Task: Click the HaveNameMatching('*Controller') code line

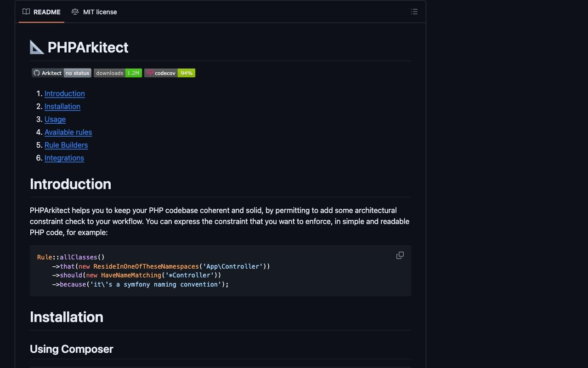Action: click(137, 275)
